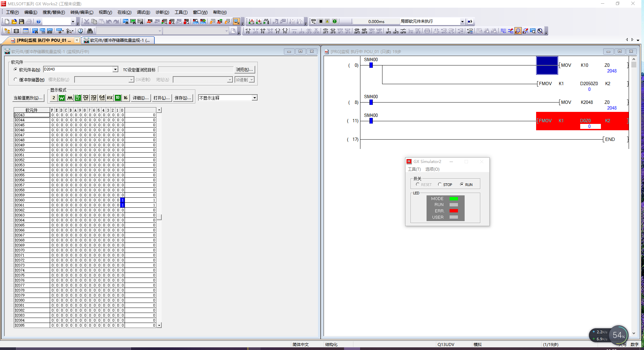Open the 不显示注释 comment dropdown

[255, 98]
